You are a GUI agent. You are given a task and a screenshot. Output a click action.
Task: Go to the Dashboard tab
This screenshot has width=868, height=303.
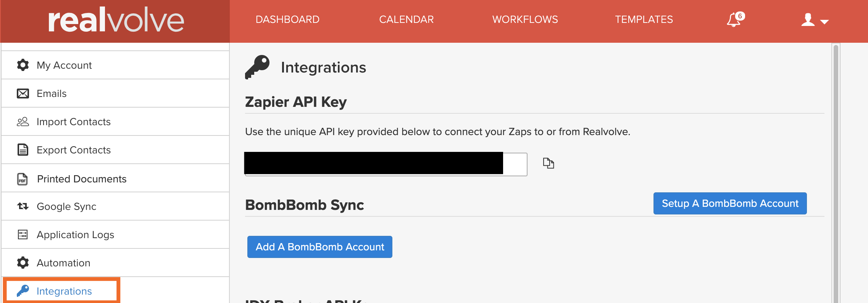click(287, 19)
